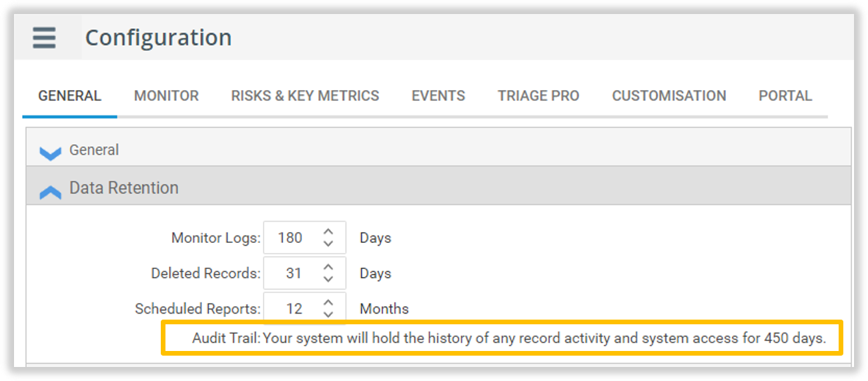Increase Scheduled Reports months with up arrow
868x381 pixels.
[328, 302]
